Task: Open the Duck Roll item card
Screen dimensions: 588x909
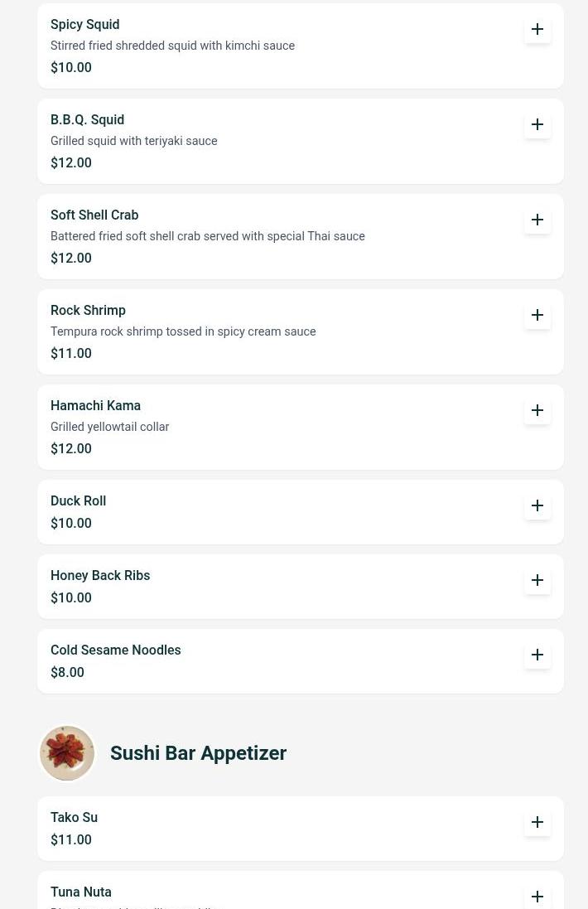Action: (x=300, y=512)
